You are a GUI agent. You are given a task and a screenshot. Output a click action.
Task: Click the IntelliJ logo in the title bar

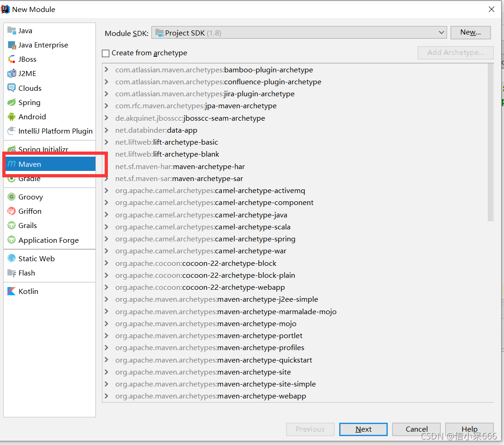[x=5, y=9]
